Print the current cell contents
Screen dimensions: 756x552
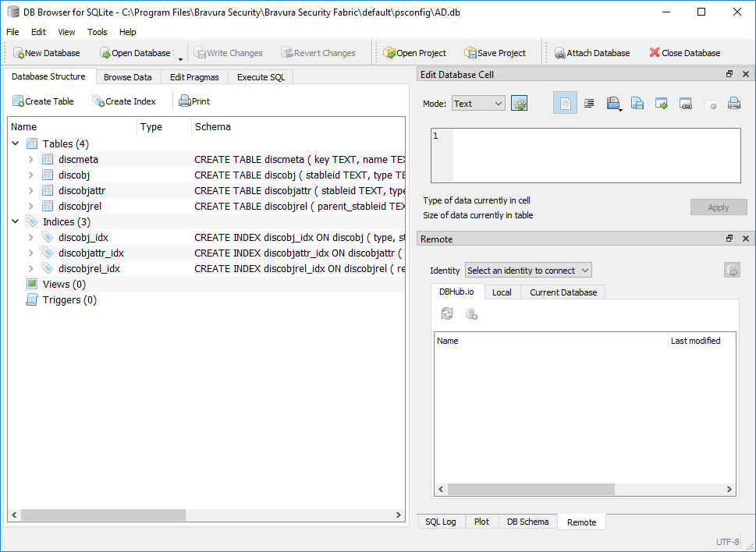[733, 102]
